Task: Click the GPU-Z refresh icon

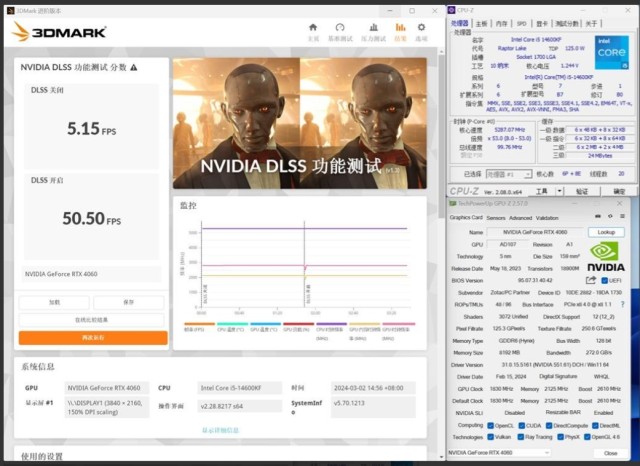Action: pos(610,217)
